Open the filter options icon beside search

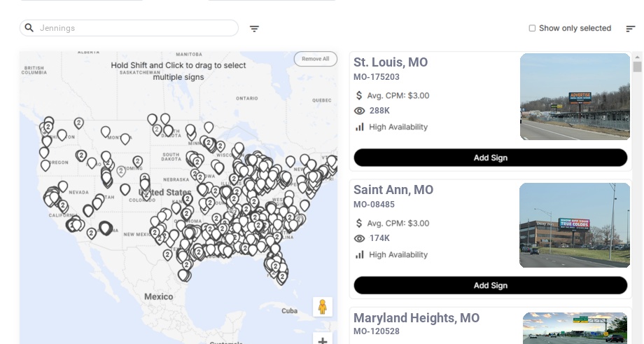[255, 29]
